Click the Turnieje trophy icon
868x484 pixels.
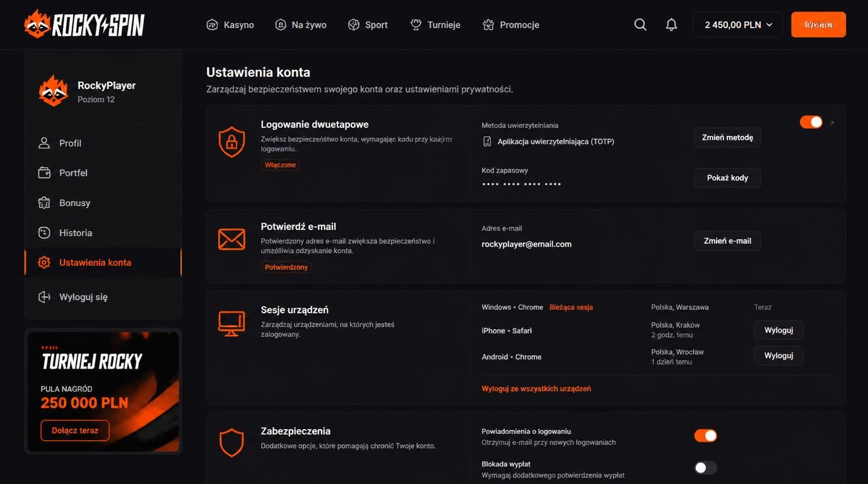coord(416,25)
